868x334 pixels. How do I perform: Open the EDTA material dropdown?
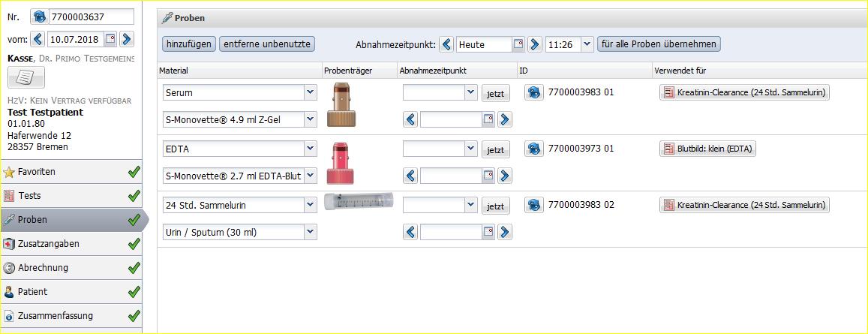(311, 149)
